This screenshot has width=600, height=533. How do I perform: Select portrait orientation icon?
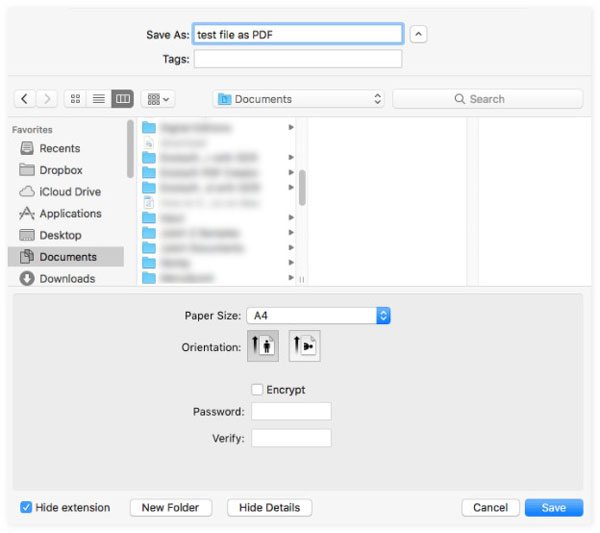[x=263, y=346]
